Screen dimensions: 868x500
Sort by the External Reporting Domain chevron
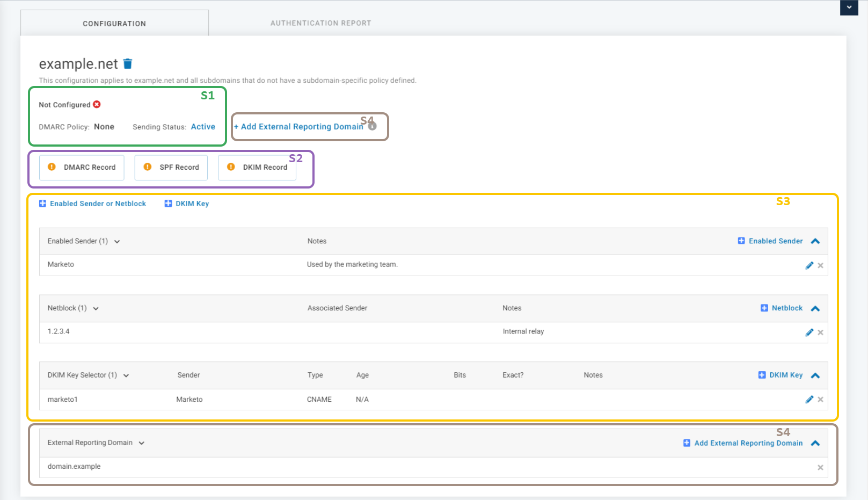coord(142,444)
